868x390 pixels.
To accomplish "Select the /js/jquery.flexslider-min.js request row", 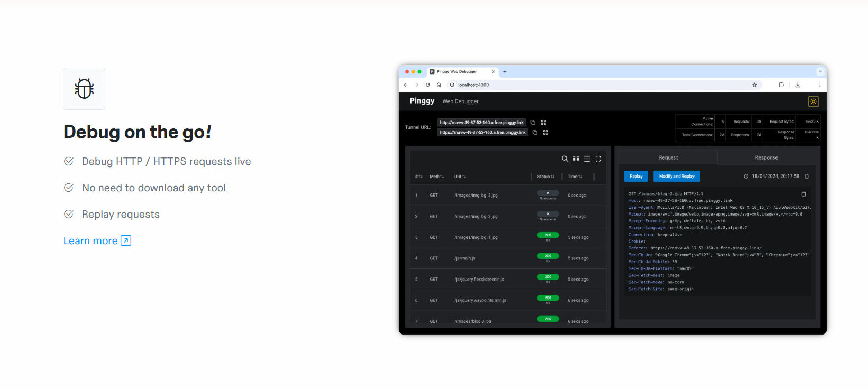I will point(508,280).
